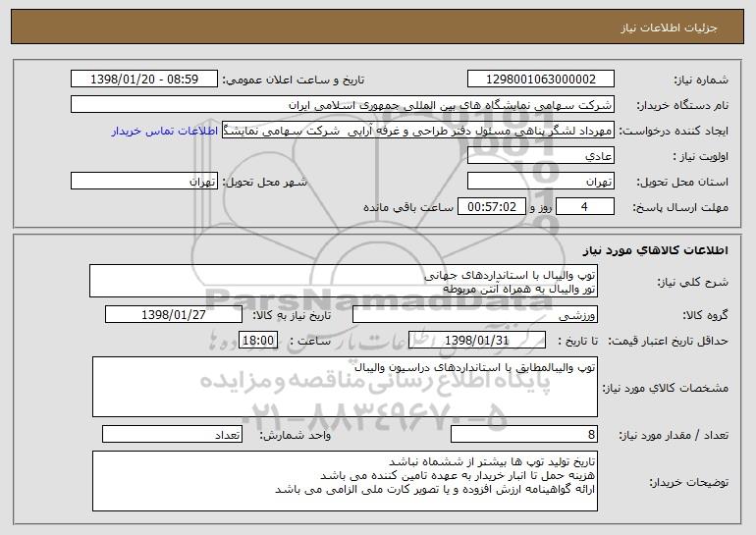This screenshot has width=756, height=535.
Task: Select the گروه کالا field showing ورزشی
Action: pyautogui.click(x=475, y=315)
